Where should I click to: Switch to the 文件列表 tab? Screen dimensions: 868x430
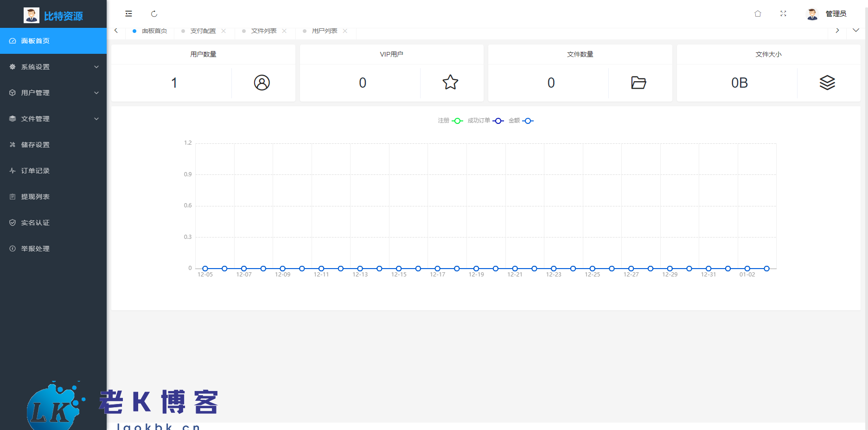point(263,31)
